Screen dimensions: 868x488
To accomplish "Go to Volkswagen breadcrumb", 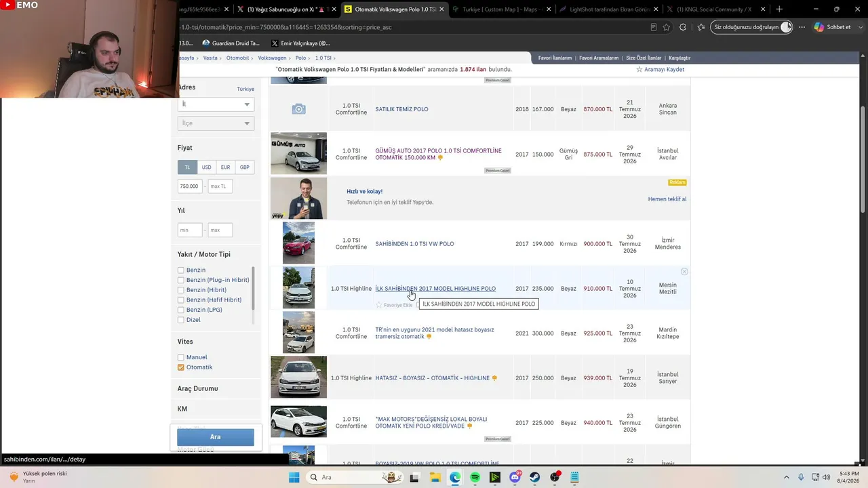I will 272,58.
